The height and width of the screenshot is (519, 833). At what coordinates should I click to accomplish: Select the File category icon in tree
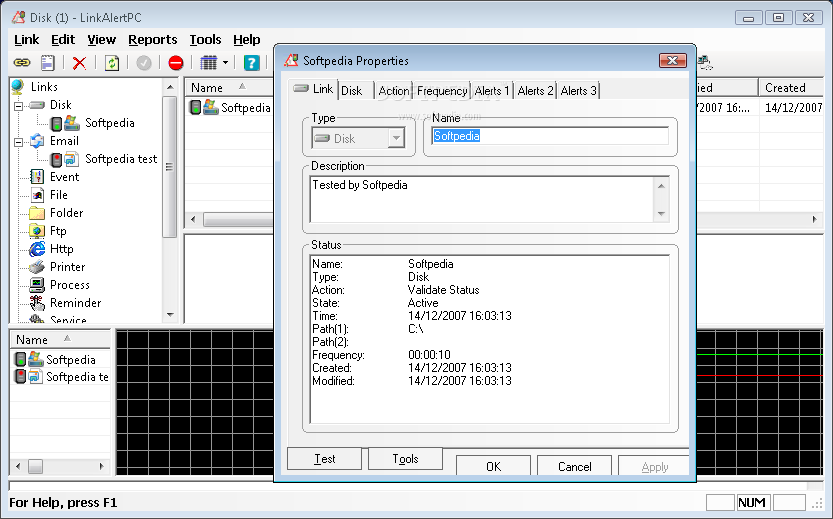[x=37, y=195]
